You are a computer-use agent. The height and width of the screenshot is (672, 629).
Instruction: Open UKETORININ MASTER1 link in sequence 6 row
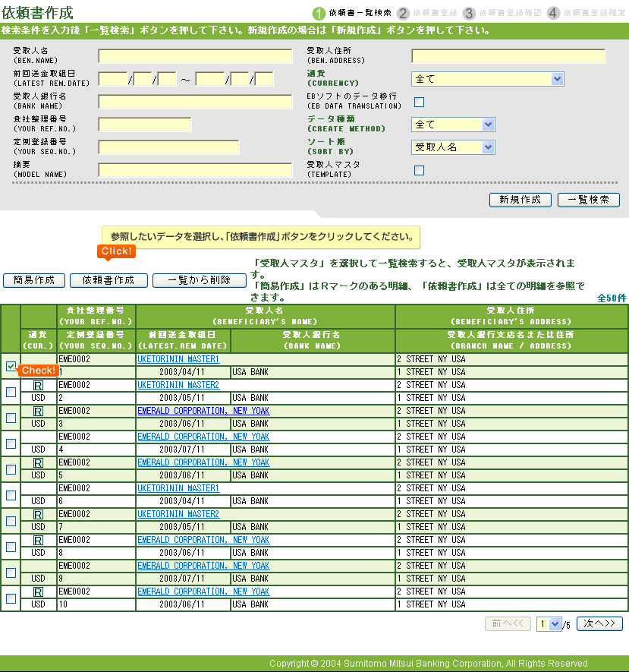pyautogui.click(x=178, y=488)
